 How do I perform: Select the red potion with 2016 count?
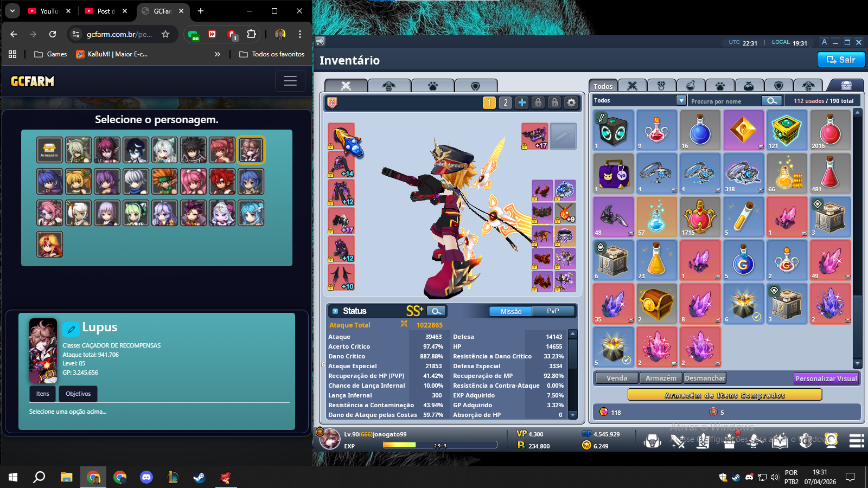(830, 130)
